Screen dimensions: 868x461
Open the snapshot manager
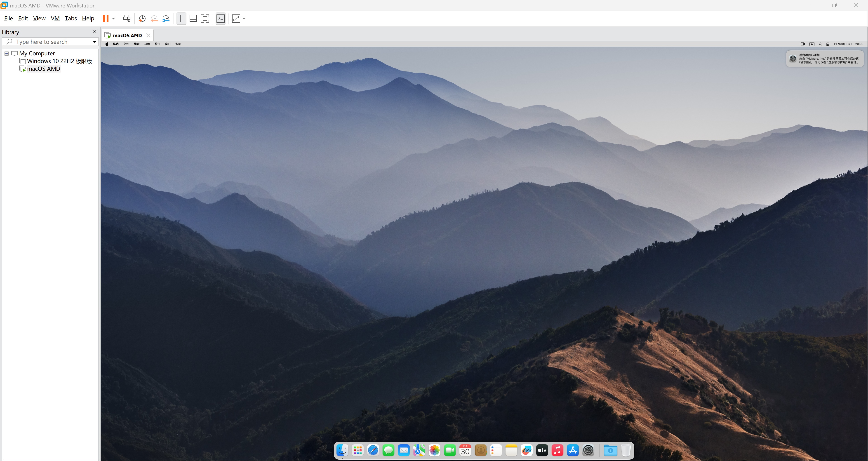click(166, 19)
